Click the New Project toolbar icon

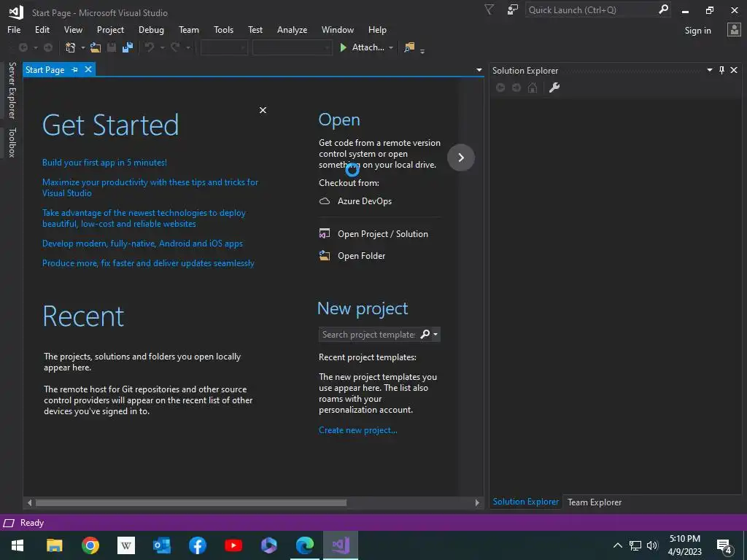pos(71,47)
